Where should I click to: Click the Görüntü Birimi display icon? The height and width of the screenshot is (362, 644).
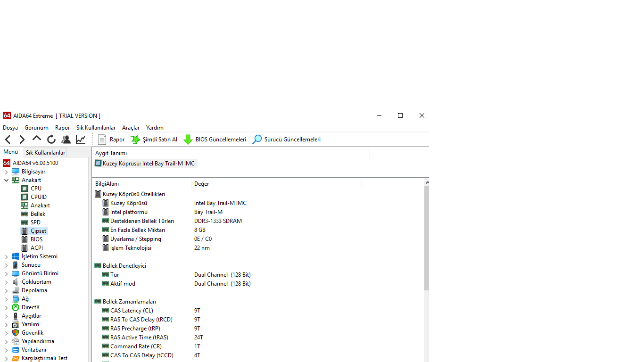[x=16, y=273]
